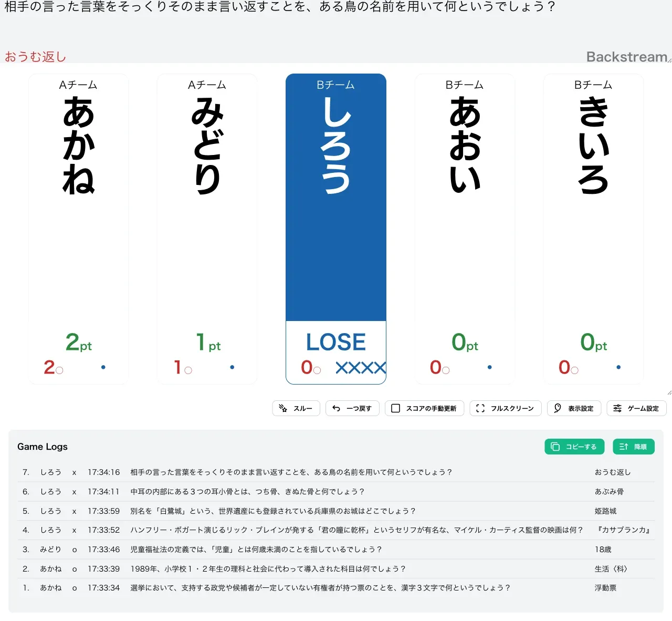Click あかね name in log row 1
This screenshot has width=672, height=621.
[51, 588]
